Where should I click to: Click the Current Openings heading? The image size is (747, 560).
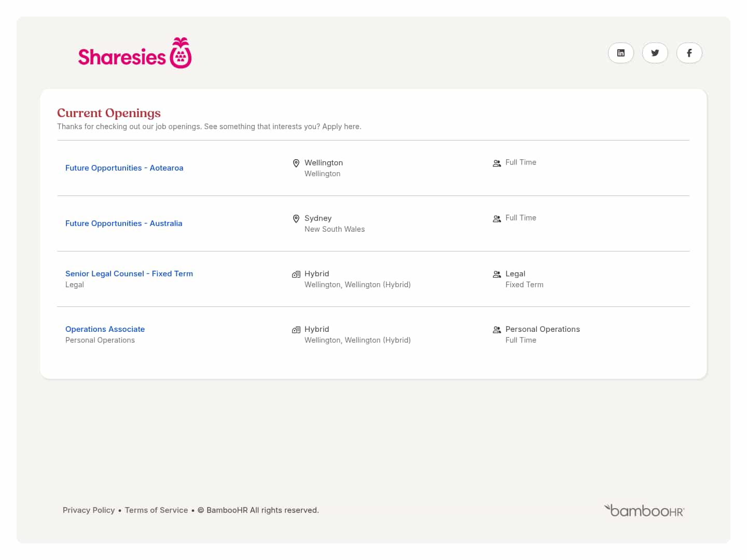tap(108, 113)
